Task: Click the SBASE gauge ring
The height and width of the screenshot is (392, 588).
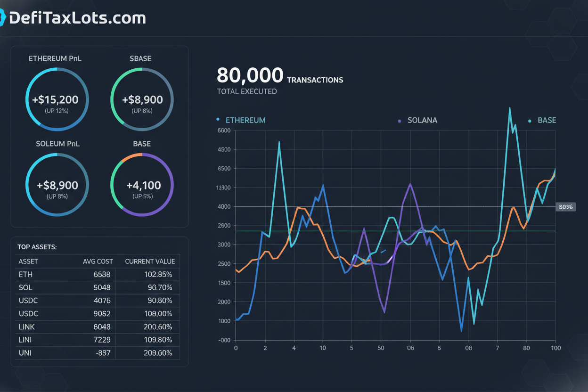Action: click(142, 99)
